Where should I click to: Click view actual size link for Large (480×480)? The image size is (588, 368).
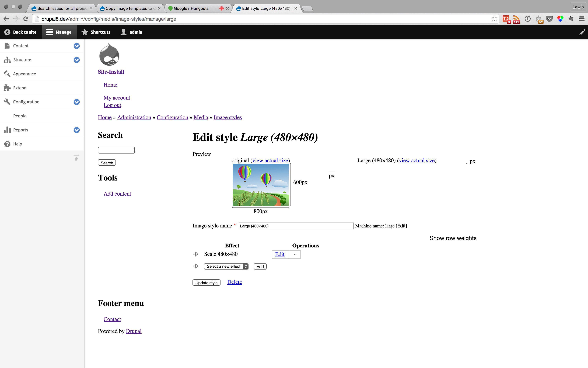pos(417,160)
